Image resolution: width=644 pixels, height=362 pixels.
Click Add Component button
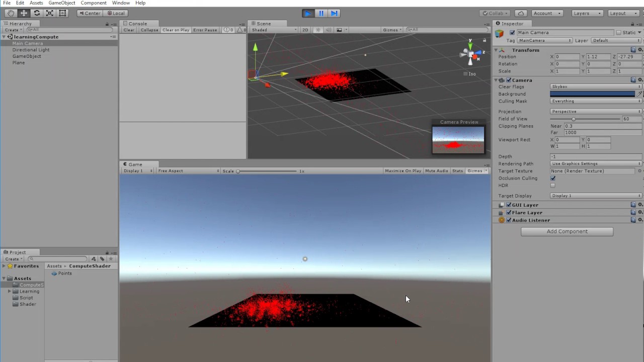point(567,231)
